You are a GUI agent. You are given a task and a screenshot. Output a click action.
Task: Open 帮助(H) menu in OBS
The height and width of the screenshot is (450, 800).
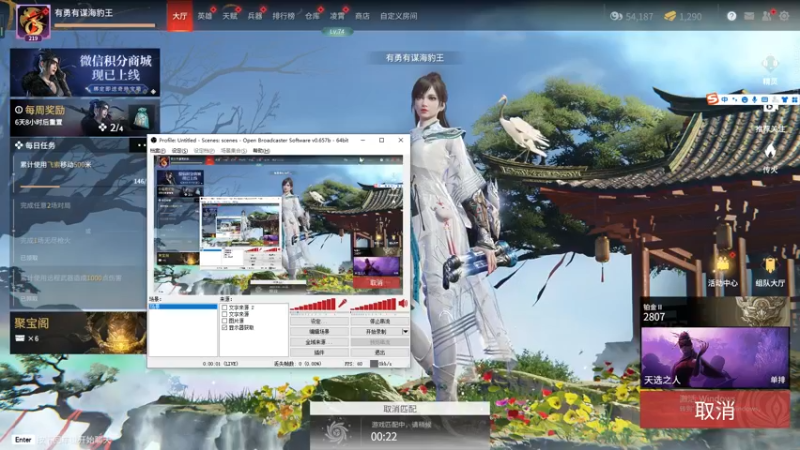point(261,151)
